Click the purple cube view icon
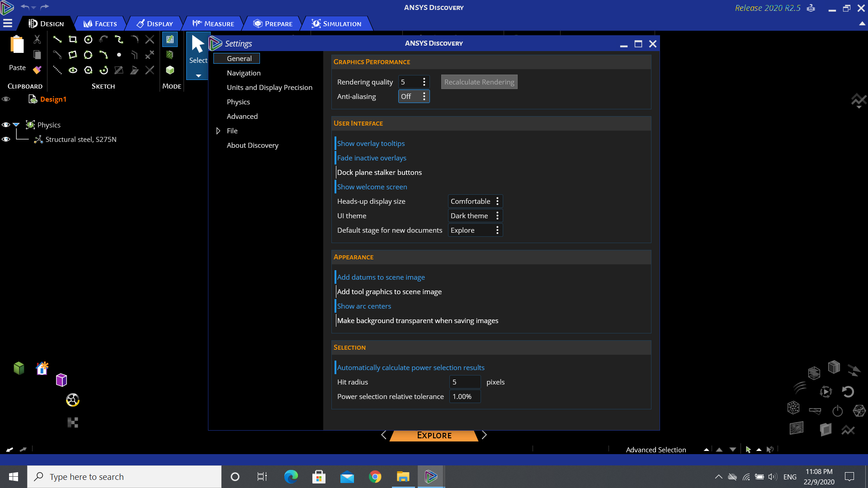The width and height of the screenshot is (868, 488). coord(61,380)
